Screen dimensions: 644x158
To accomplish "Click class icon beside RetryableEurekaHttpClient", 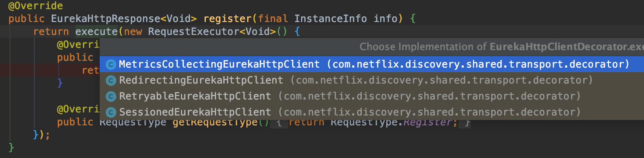I will [111, 96].
